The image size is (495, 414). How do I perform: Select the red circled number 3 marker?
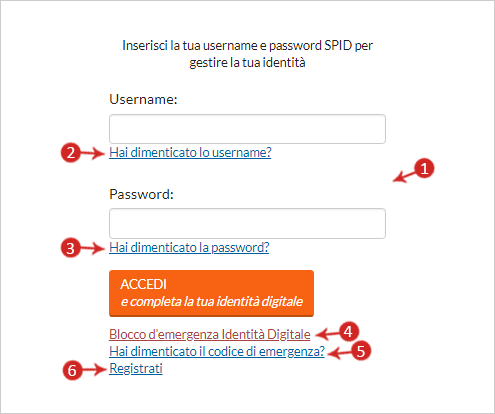pyautogui.click(x=70, y=248)
